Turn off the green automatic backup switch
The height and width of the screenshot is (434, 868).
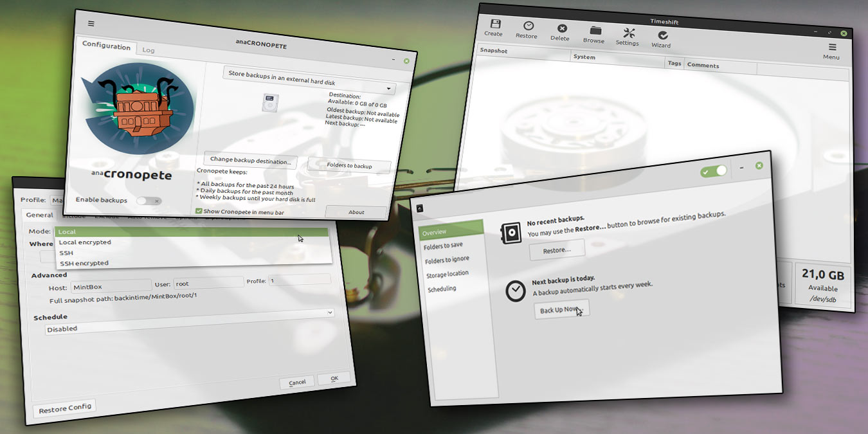click(714, 172)
